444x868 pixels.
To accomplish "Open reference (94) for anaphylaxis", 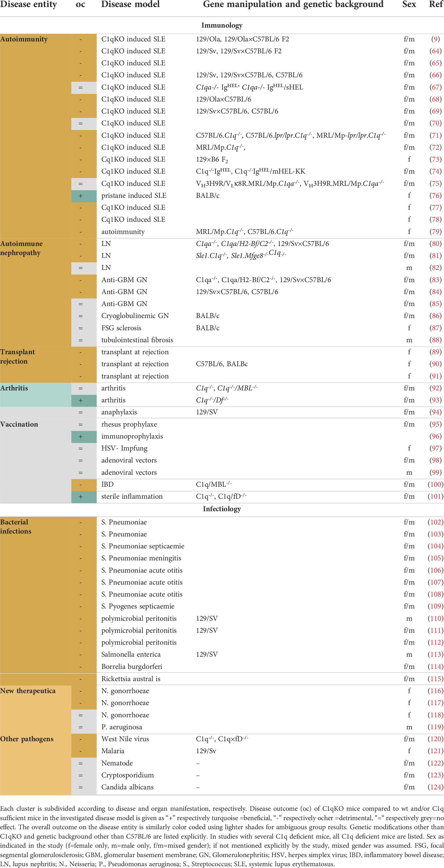I will [x=435, y=412].
